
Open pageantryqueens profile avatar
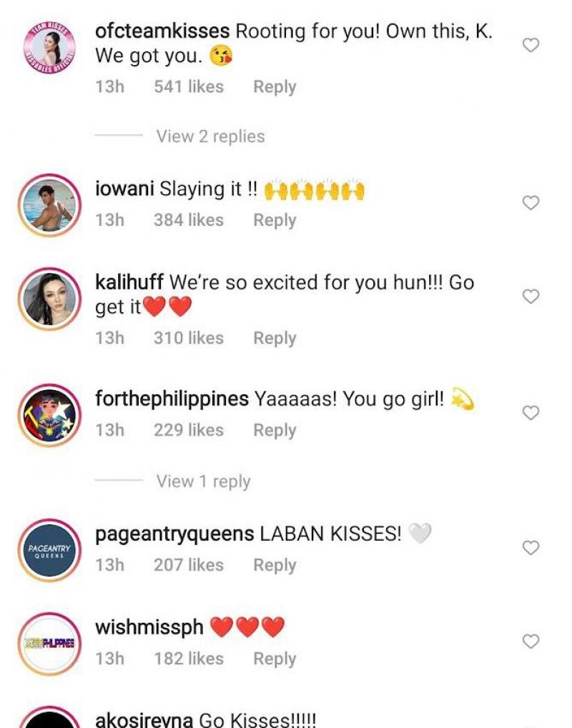click(49, 550)
